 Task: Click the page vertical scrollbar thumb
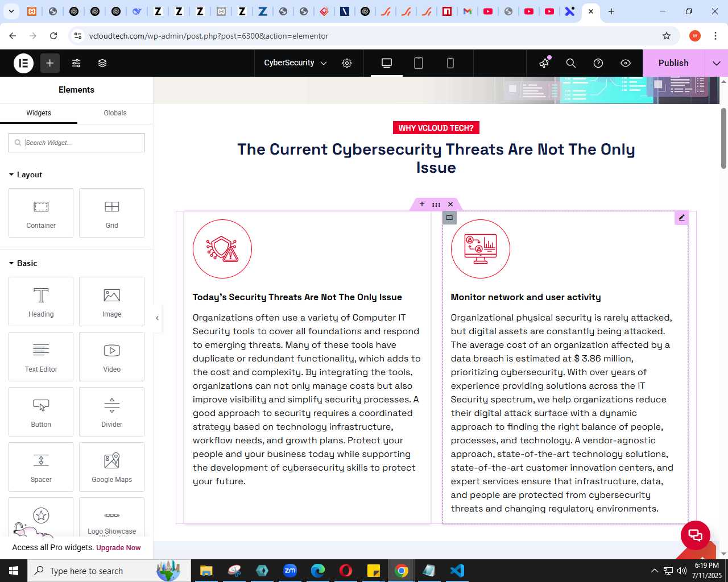(x=724, y=138)
